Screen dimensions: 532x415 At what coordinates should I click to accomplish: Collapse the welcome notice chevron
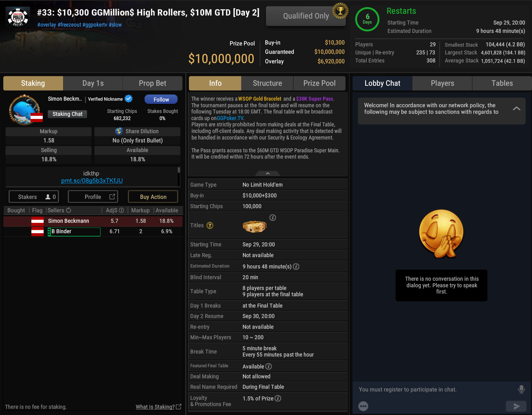516,109
